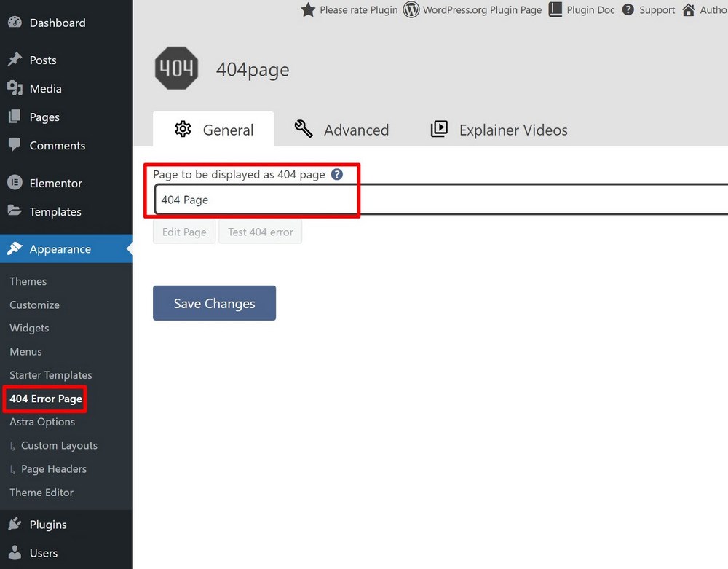Click the WordPress logo icon in header
Viewport: 728px width, 569px height.
(x=411, y=9)
